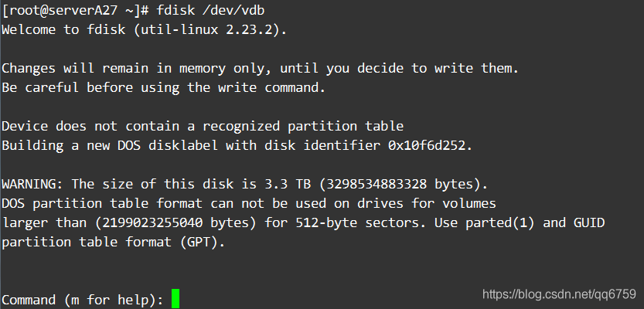Click the "DOS partition table format" text
Screen dimensions: 644x309
(104, 203)
